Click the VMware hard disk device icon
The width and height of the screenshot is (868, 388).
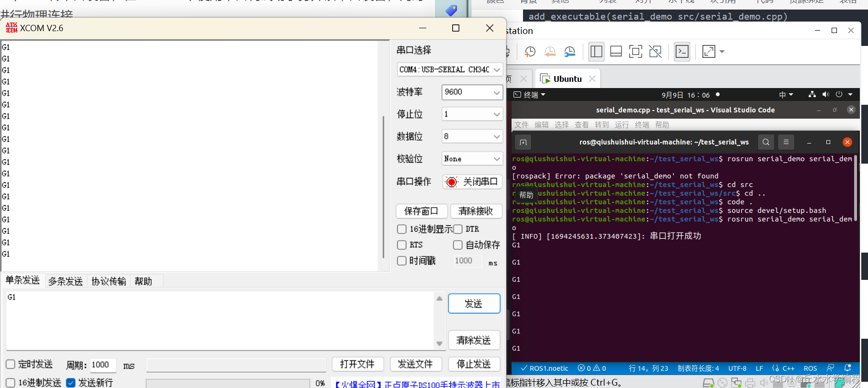[x=708, y=383]
